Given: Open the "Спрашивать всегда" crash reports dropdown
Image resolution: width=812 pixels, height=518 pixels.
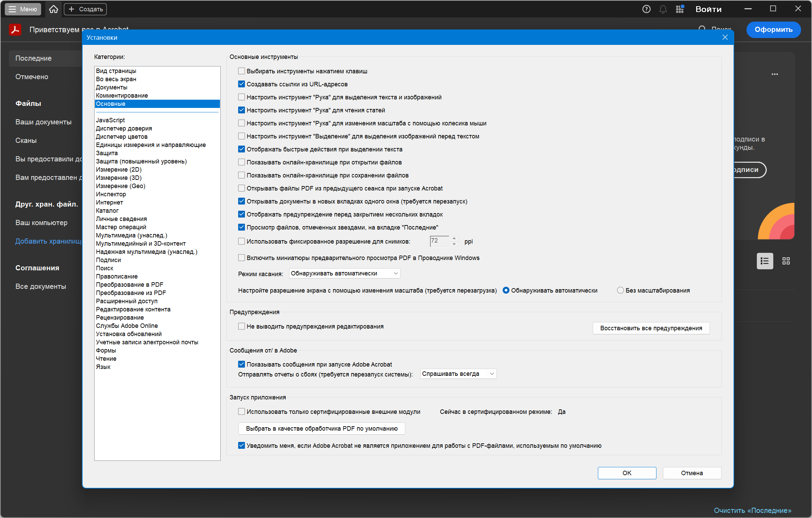Looking at the screenshot, I should pos(458,374).
